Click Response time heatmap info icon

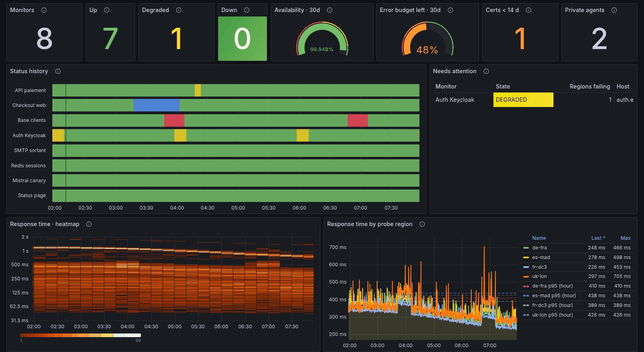coord(89,224)
